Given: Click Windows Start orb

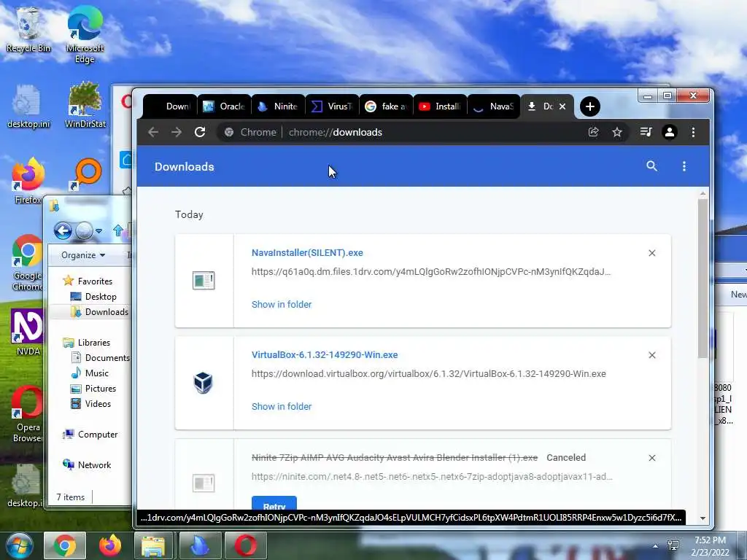Looking at the screenshot, I should pyautogui.click(x=18, y=545).
